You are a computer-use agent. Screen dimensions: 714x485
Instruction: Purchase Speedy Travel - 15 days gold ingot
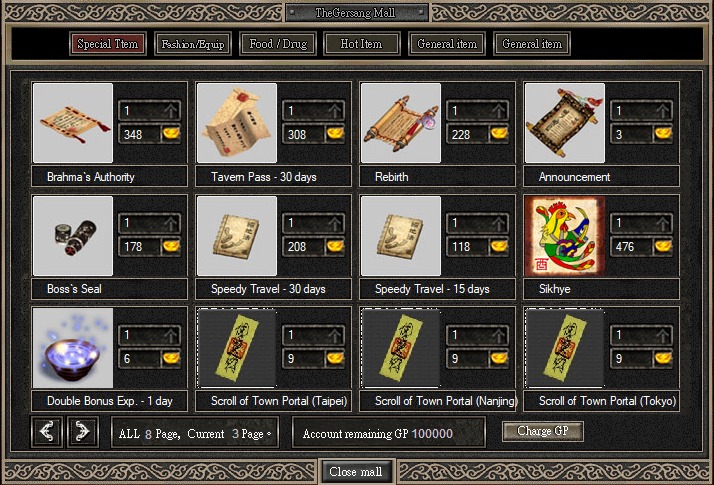(x=499, y=246)
